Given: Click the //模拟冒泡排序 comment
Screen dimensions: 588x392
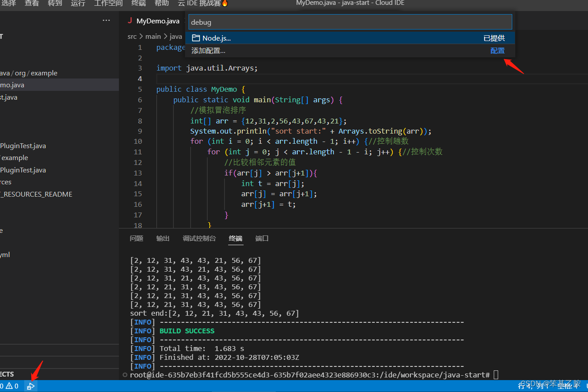Looking at the screenshot, I should coord(218,110).
